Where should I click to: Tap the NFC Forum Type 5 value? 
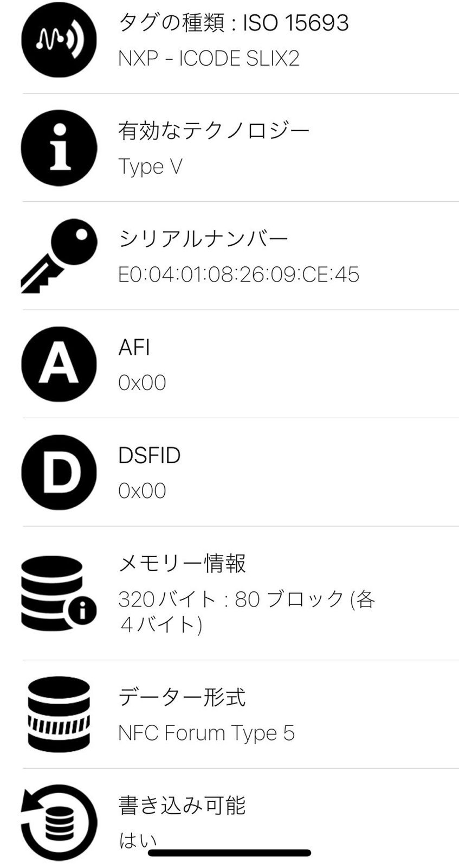coord(206,733)
